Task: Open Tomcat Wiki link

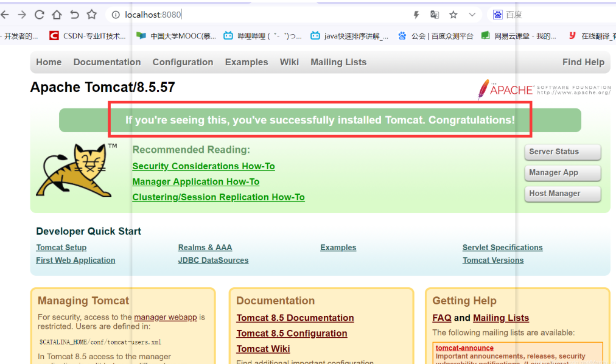Action: click(263, 349)
